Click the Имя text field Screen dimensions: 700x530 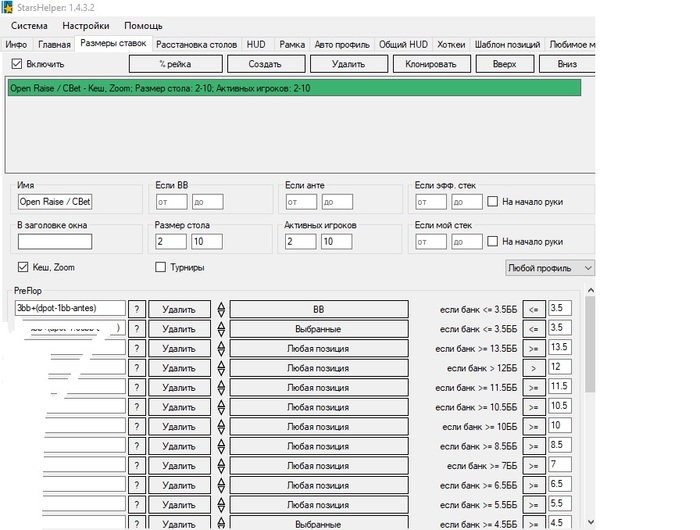click(55, 202)
